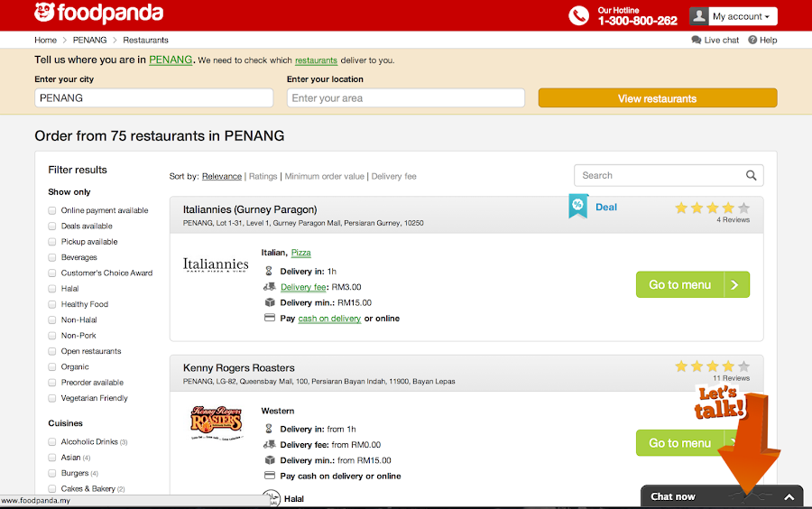This screenshot has height=509, width=812.
Task: Sort results by Delivery fee
Action: pyautogui.click(x=393, y=176)
